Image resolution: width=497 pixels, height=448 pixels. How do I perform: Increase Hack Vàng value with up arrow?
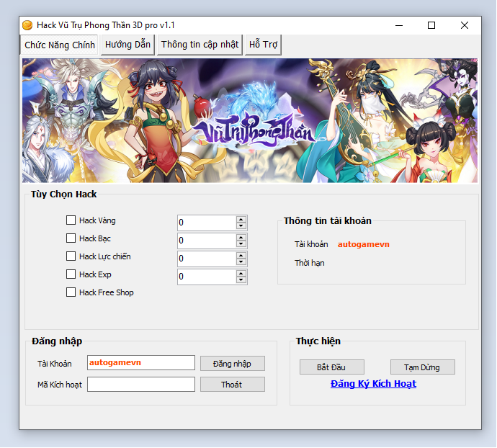tap(241, 220)
